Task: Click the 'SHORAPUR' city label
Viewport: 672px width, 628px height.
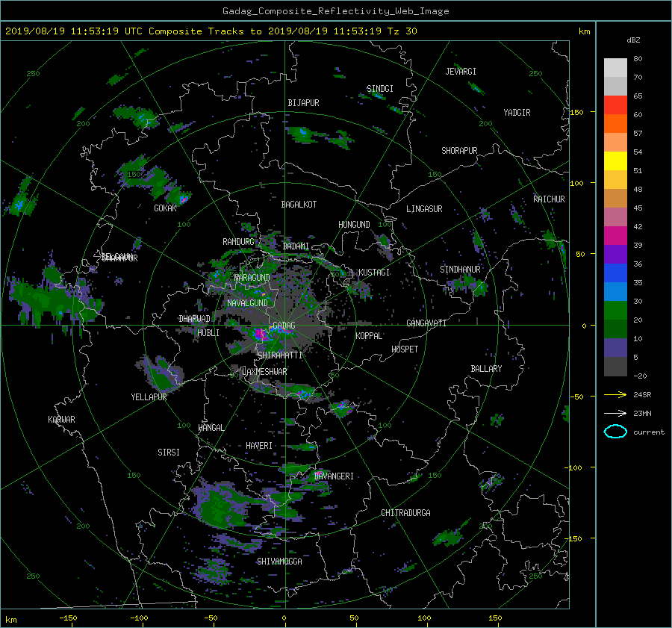Action: point(459,151)
